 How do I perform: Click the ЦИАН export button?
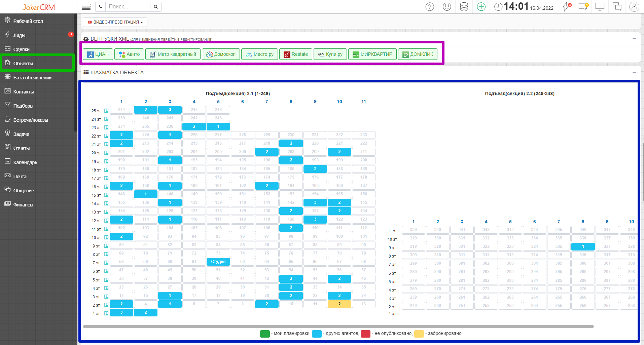click(x=98, y=54)
